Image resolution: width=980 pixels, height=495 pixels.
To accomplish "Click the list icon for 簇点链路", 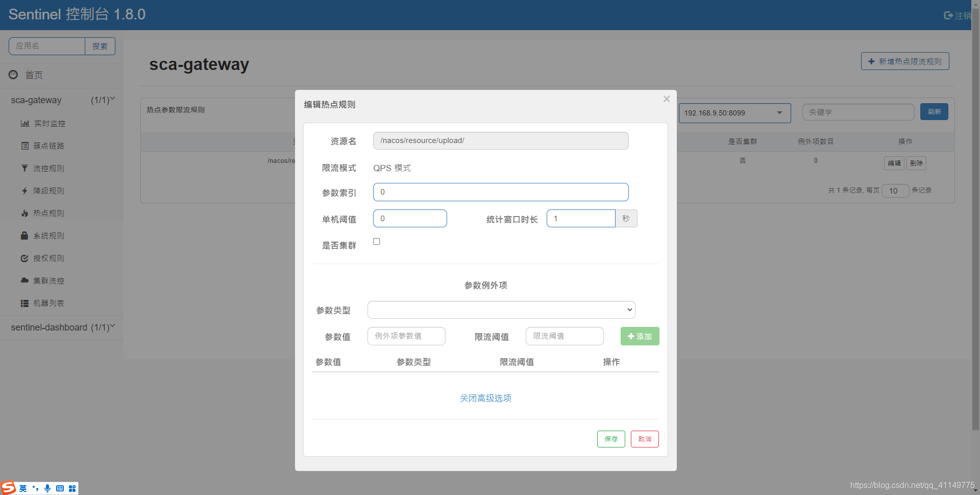I will tap(24, 146).
